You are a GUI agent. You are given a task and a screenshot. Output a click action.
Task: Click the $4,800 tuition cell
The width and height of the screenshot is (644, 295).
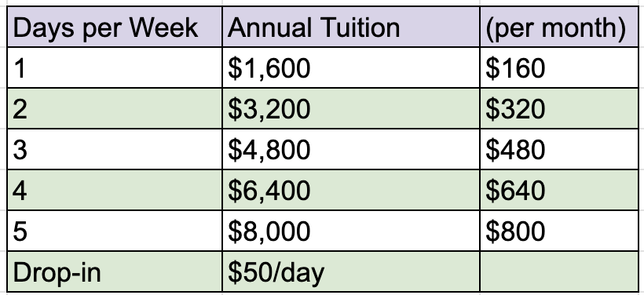coord(351,149)
